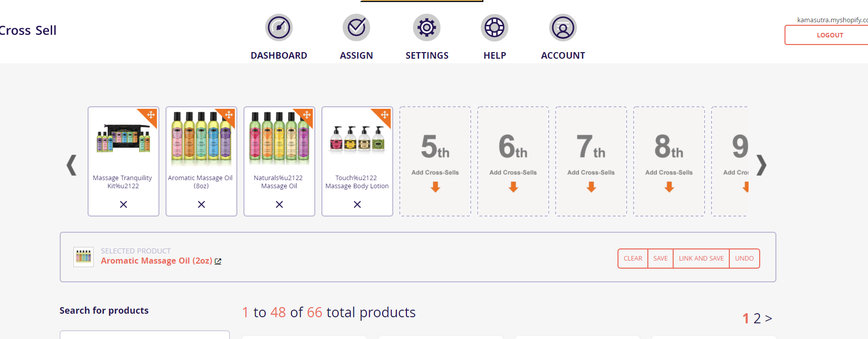This screenshot has height=339, width=868.
Task: Open external link icon beside Aromatic Massage Oil (2oz)
Action: (x=218, y=262)
